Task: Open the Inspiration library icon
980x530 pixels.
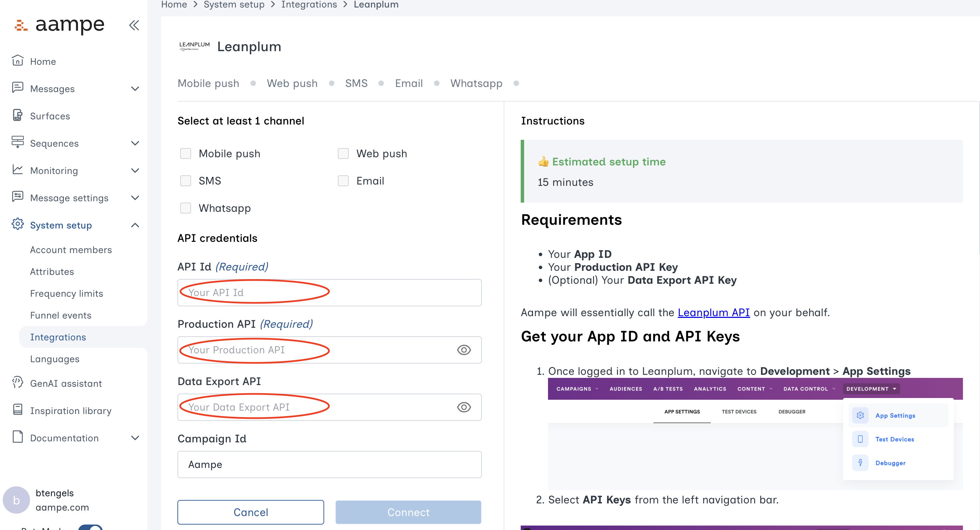Action: coord(17,410)
